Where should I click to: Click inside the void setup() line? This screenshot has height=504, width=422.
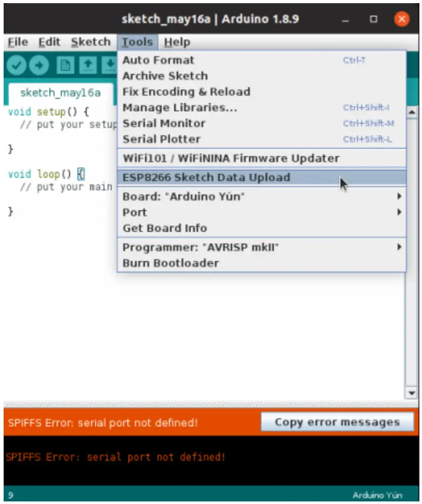(48, 112)
